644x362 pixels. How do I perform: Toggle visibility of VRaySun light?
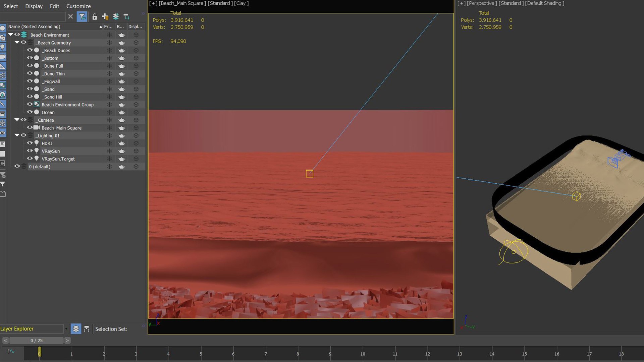click(30, 150)
